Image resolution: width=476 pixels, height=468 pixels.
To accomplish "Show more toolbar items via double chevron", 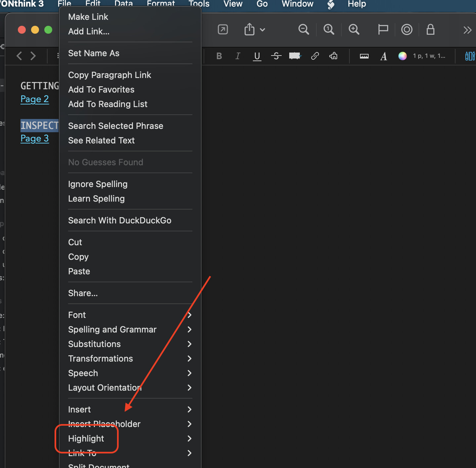I will pyautogui.click(x=467, y=30).
